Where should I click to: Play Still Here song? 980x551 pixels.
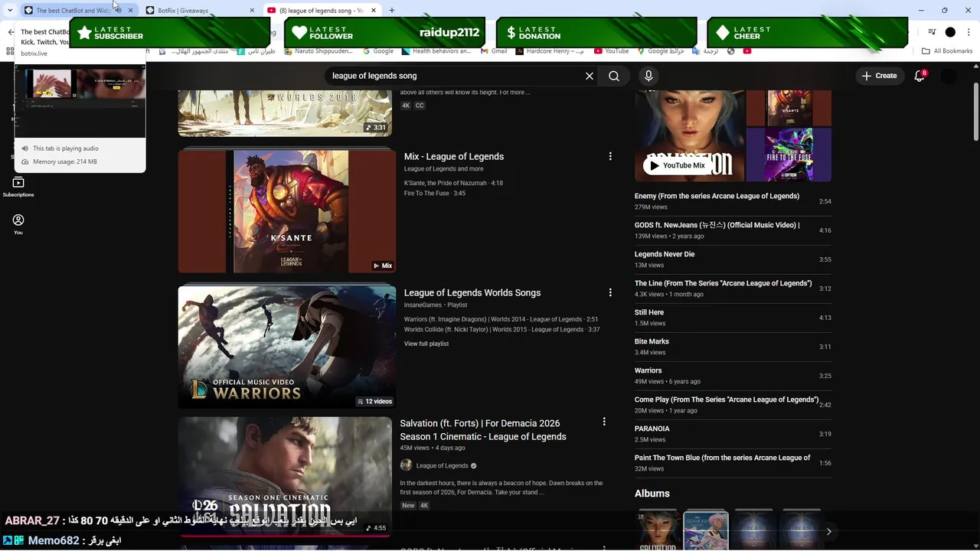pyautogui.click(x=733, y=318)
